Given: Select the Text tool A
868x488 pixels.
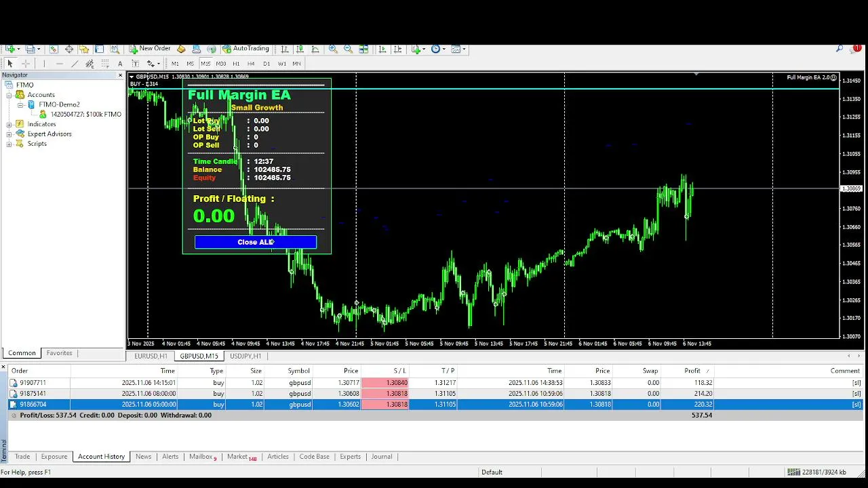Looking at the screenshot, I should pyautogui.click(x=120, y=64).
